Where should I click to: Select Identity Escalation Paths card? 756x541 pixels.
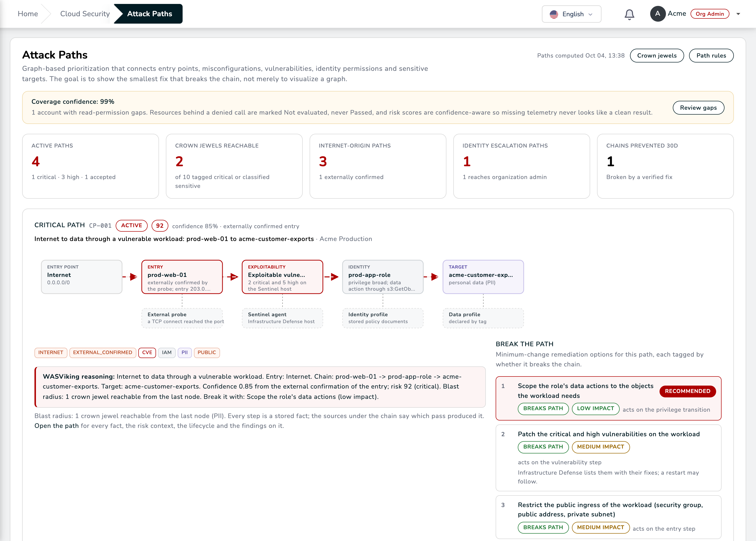coord(521,166)
